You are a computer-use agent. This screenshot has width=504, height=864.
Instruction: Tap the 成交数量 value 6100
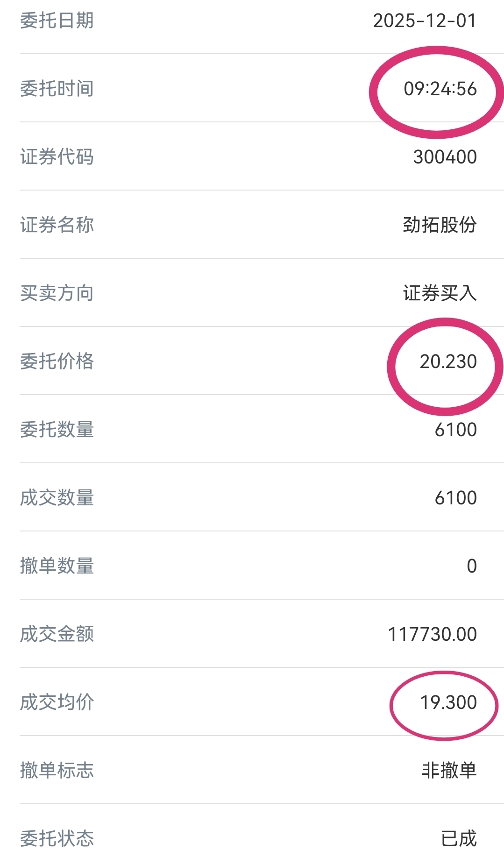(455, 498)
